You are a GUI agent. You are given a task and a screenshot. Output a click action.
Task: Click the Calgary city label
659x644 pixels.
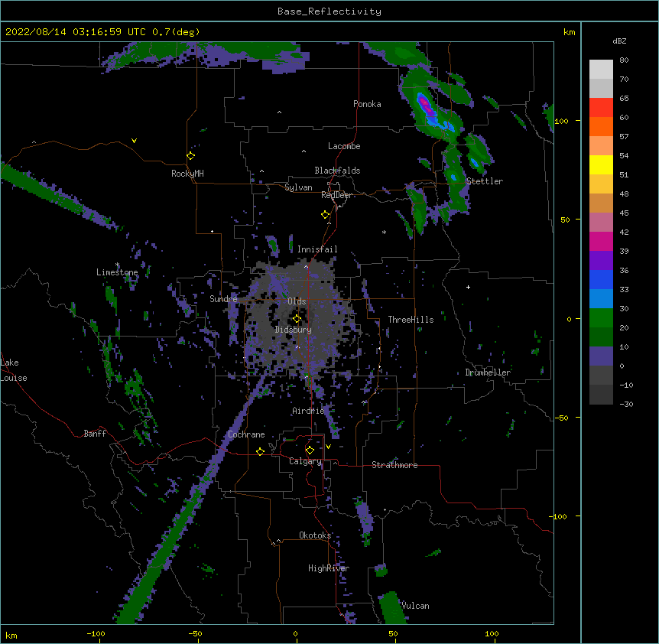click(x=305, y=461)
